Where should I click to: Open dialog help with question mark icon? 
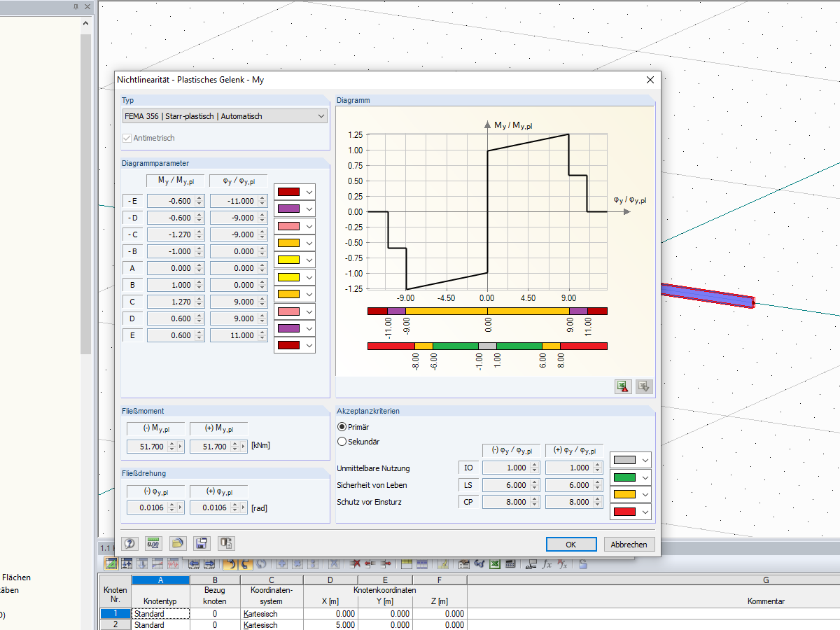(x=129, y=542)
